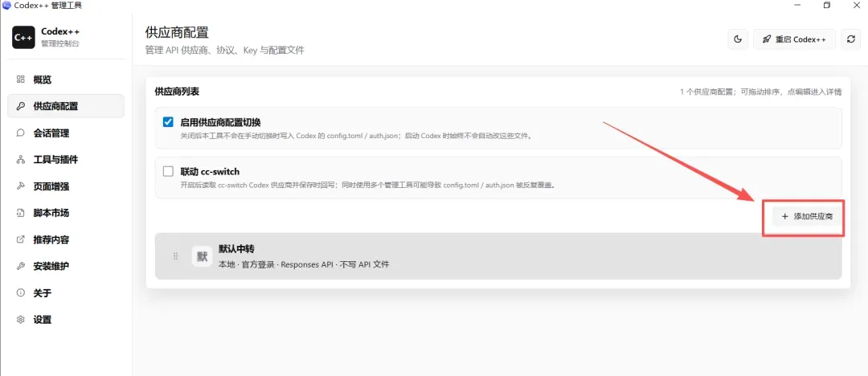Toggle dark mode moon icon
This screenshot has height=376, width=868.
737,39
